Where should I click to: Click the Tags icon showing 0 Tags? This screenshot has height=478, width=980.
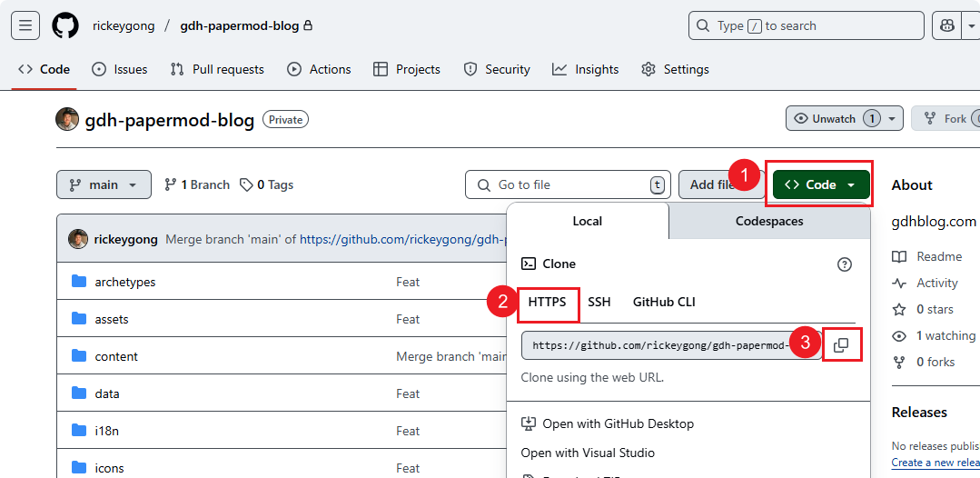246,184
